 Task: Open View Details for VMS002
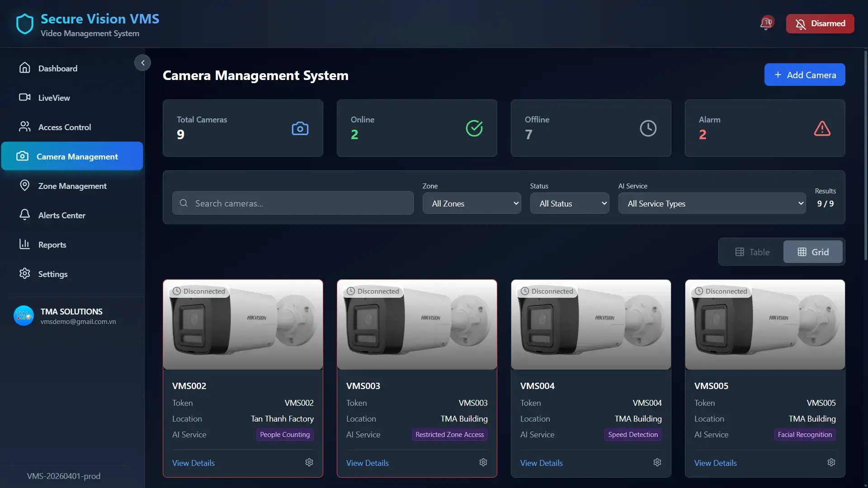[193, 463]
